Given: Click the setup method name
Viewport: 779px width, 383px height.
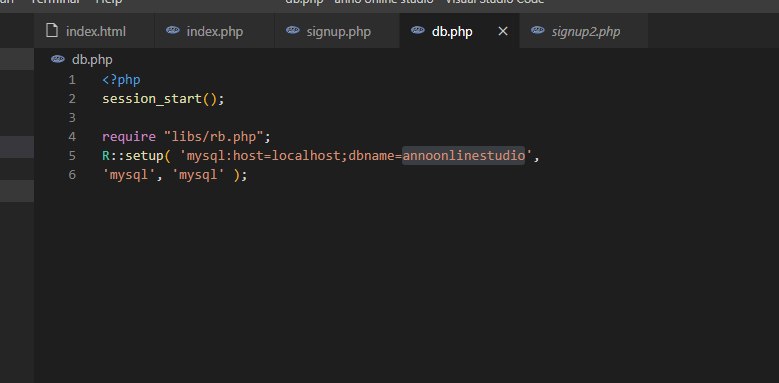Looking at the screenshot, I should [144, 155].
